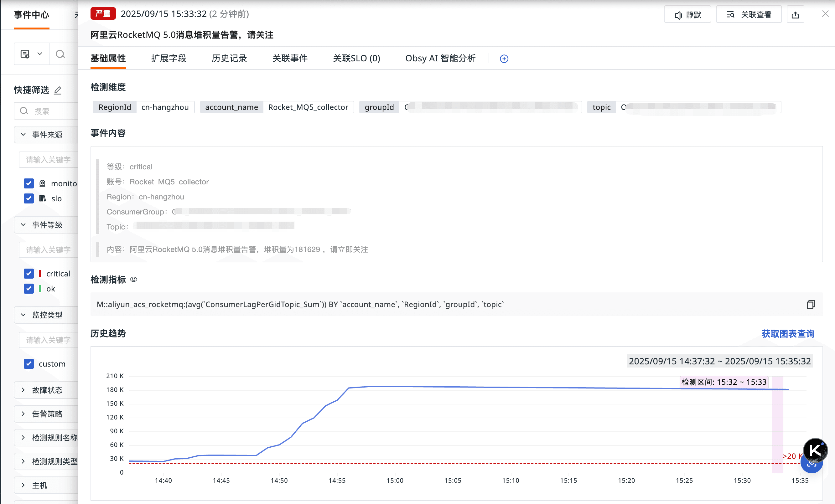
Task: Expand the 告警策略 filter section
Action: tap(47, 414)
